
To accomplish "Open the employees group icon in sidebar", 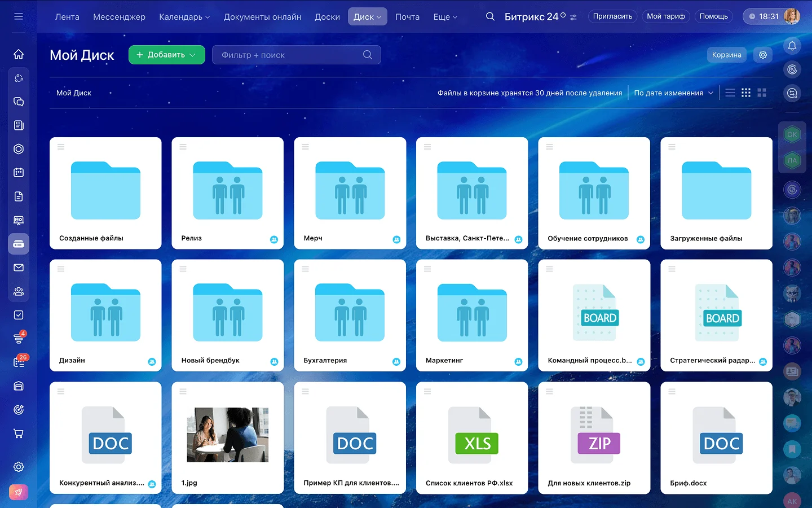I will pyautogui.click(x=19, y=291).
